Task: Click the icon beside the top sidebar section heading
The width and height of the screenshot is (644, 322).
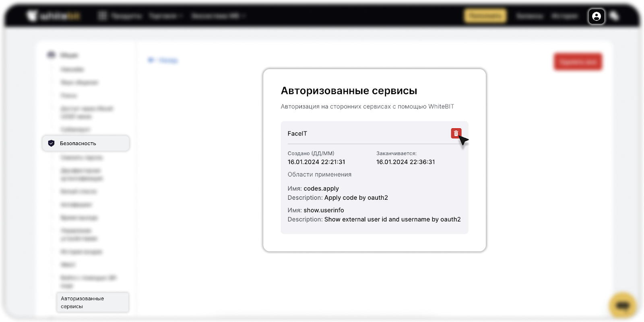Action: (51, 55)
